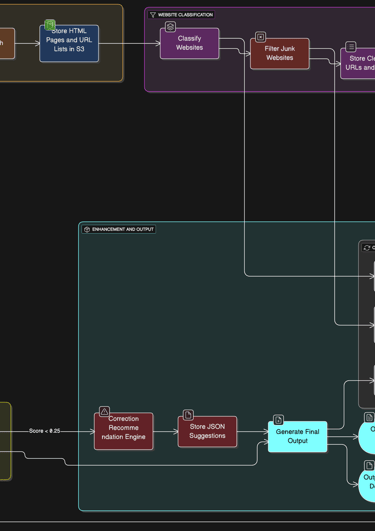Click the document icon on the upper cyan output
Image resolution: width=375 pixels, height=531 pixels.
tap(369, 418)
